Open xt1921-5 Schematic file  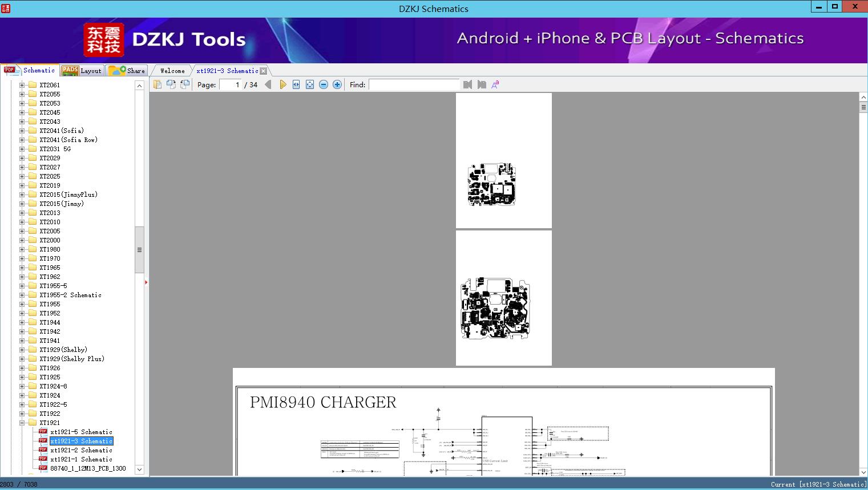81,432
